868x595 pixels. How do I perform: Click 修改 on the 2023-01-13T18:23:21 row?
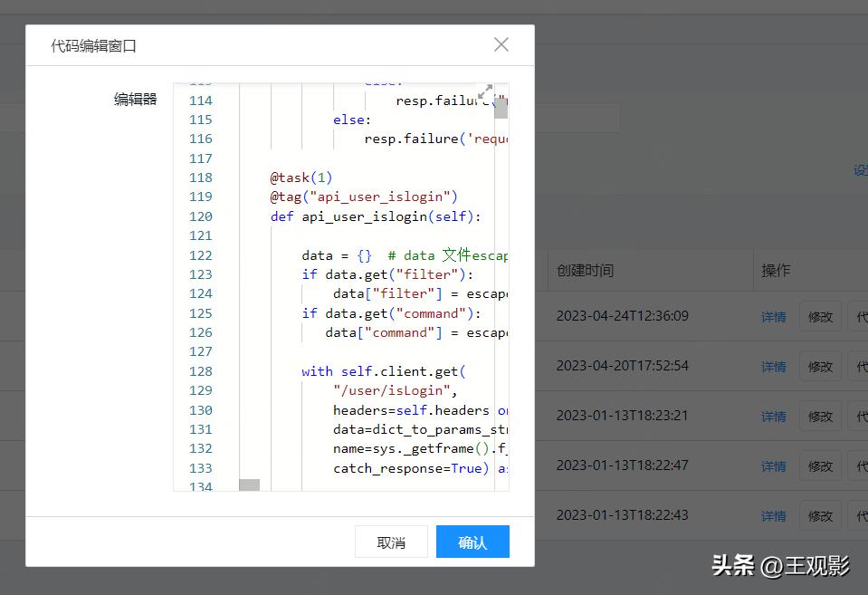coord(819,416)
